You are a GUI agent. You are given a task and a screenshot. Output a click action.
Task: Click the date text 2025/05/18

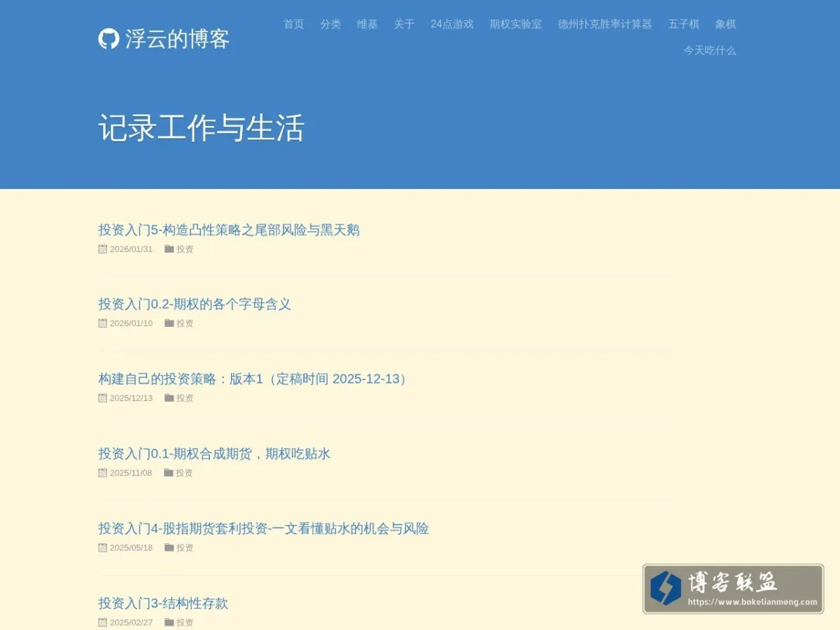tap(131, 548)
